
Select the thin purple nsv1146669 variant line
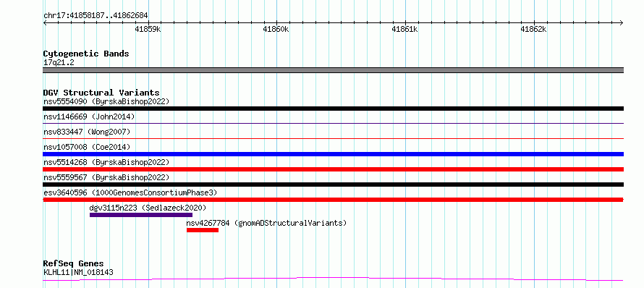[x=333, y=123]
